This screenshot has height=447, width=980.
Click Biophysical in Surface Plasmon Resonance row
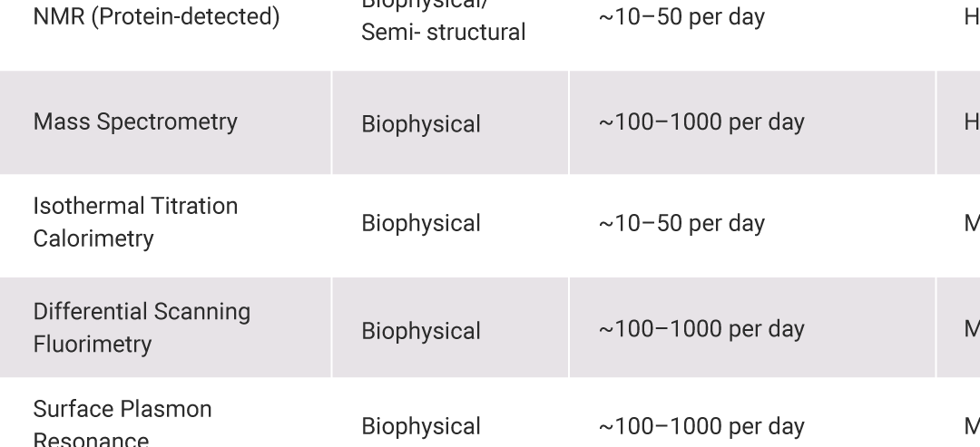click(x=421, y=426)
